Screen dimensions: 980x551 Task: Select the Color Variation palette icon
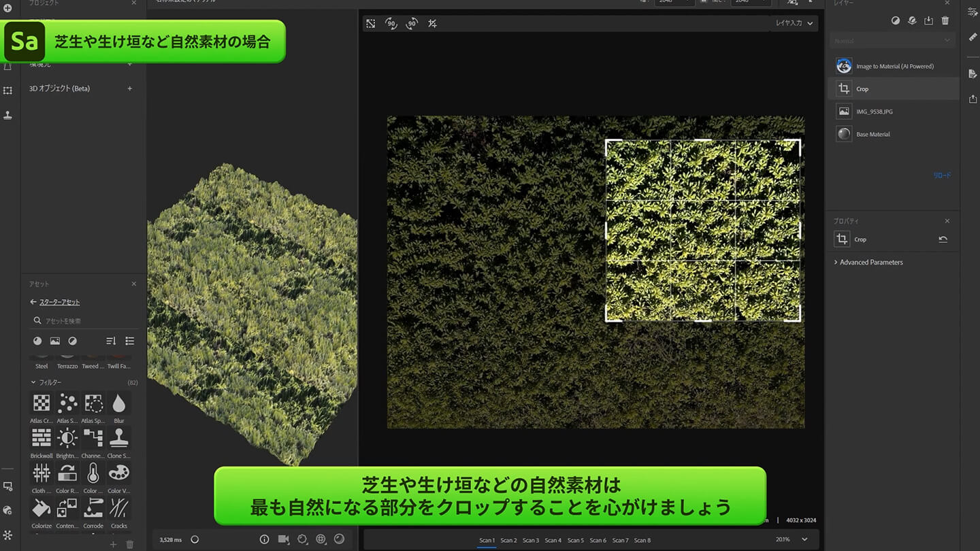coord(119,473)
